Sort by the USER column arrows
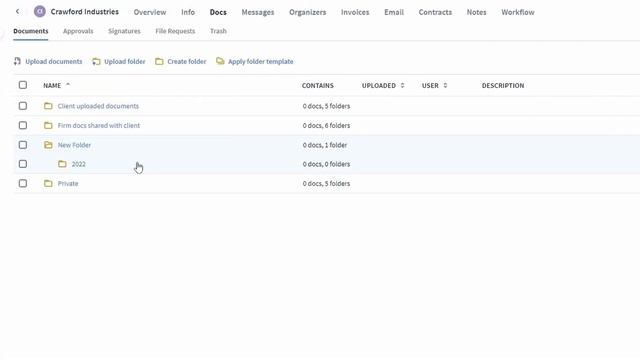 [445, 85]
